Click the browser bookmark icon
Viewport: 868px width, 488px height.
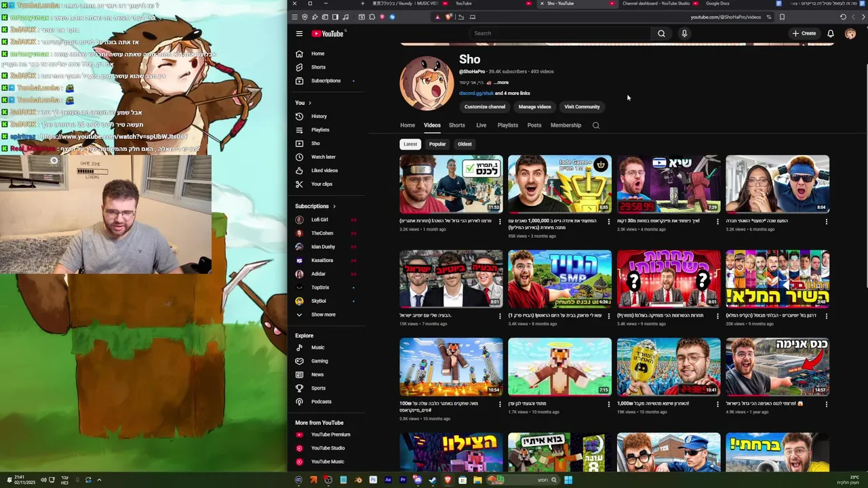tap(782, 17)
